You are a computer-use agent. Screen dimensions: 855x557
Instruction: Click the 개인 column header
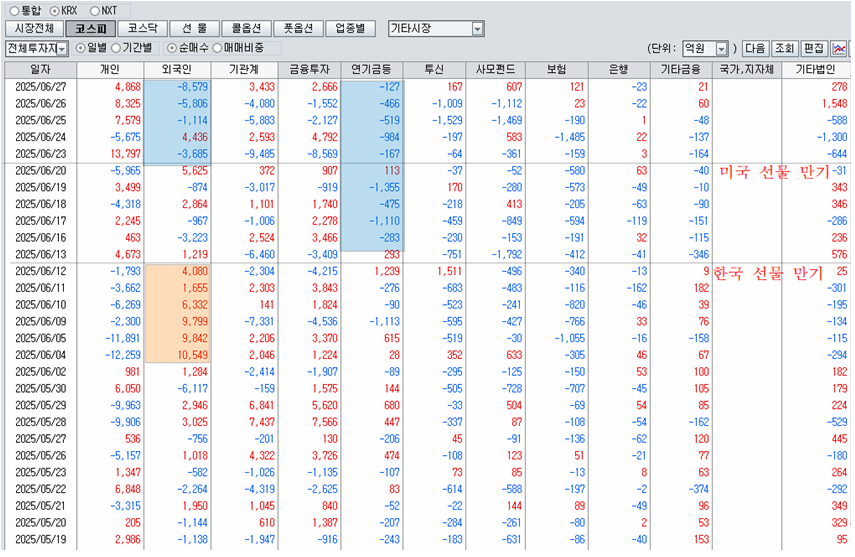[x=110, y=69]
